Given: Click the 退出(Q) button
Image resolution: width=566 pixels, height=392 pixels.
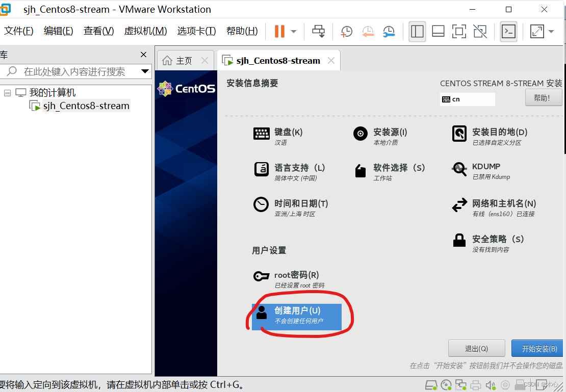Looking at the screenshot, I should [x=476, y=348].
